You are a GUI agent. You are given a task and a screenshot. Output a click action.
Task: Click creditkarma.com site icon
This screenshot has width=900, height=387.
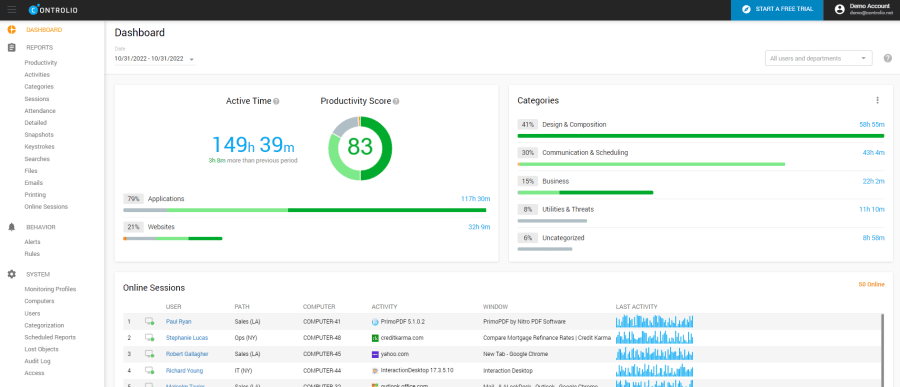pos(375,338)
